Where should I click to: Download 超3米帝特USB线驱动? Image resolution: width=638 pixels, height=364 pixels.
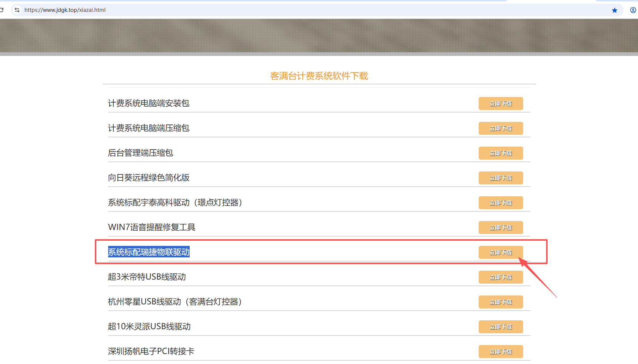tap(501, 277)
